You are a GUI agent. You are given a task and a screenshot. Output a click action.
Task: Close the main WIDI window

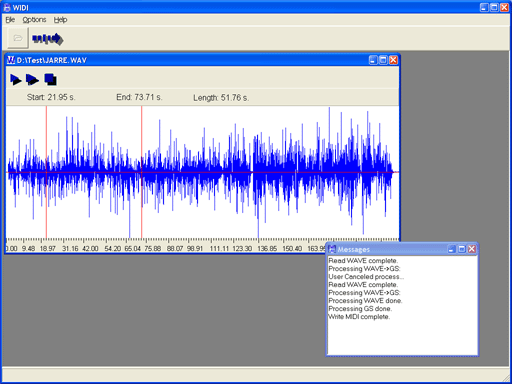(504, 7)
